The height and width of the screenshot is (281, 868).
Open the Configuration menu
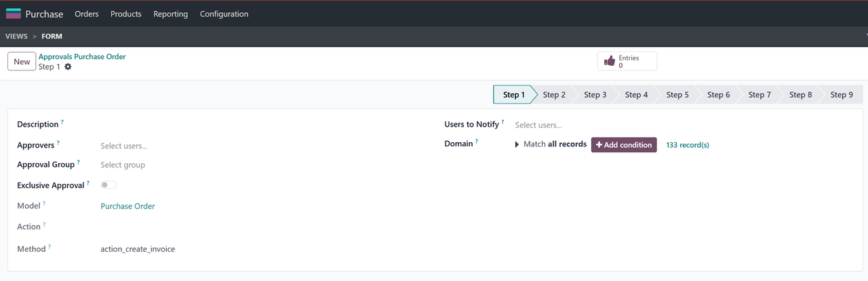coord(224,14)
